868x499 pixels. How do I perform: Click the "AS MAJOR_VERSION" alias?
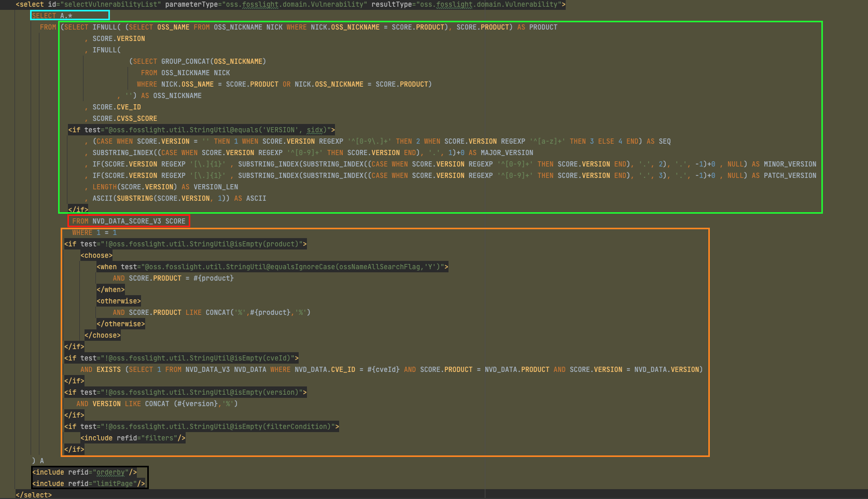click(501, 153)
